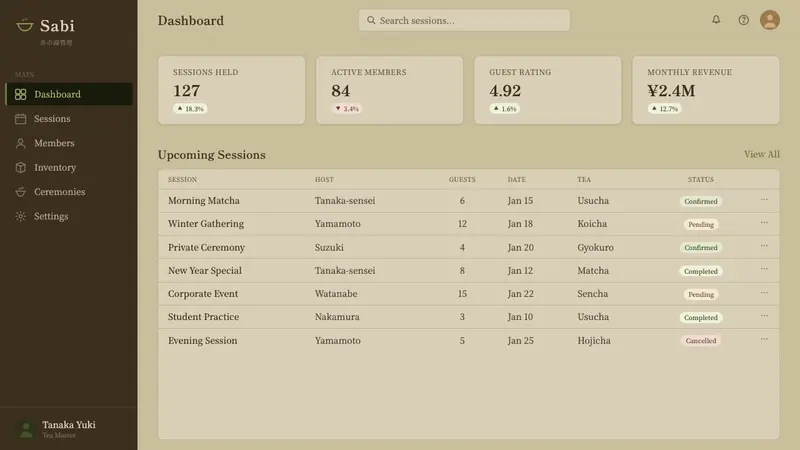Click the Sessions Held up-trend badge

(x=190, y=109)
